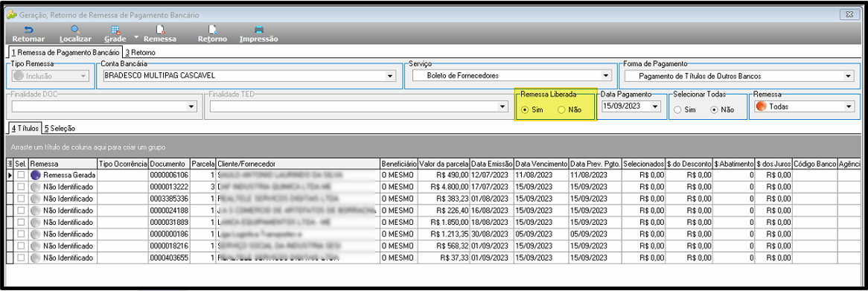Expand the Serviço dropdown
The height and width of the screenshot is (291, 868).
(605, 76)
